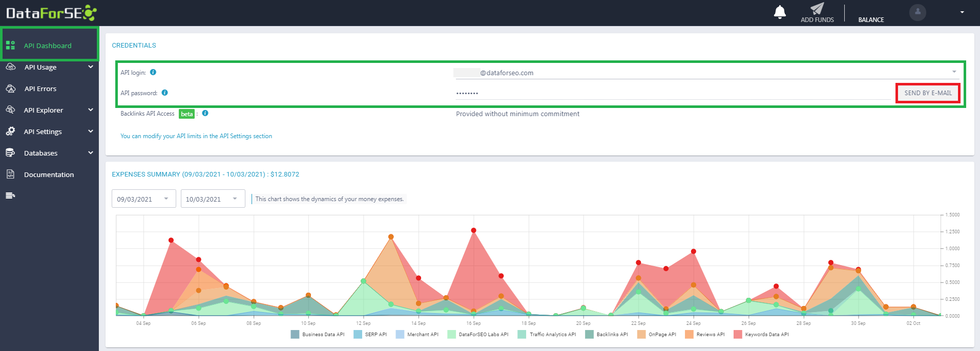The image size is (980, 351).
Task: Toggle SERP API legend swatch
Action: coord(358,334)
